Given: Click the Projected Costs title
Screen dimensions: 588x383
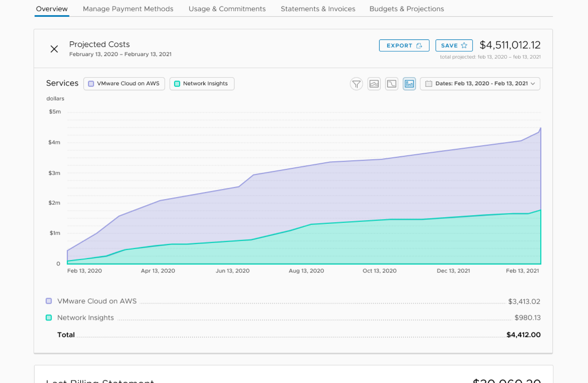Looking at the screenshot, I should click(99, 44).
